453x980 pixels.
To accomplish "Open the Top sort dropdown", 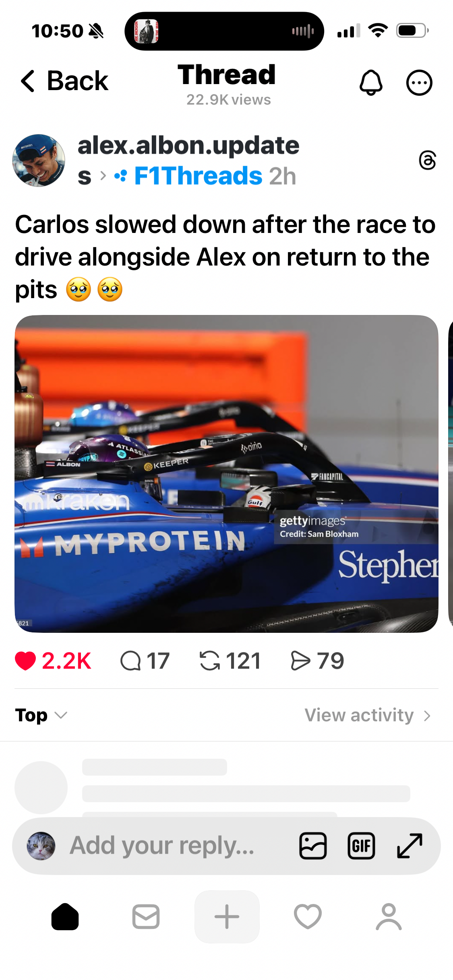I will point(41,715).
